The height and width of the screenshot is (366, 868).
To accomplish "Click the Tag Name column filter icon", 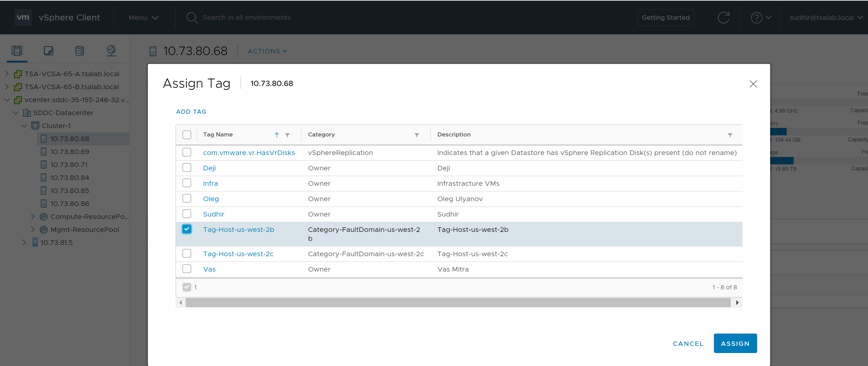I will point(287,135).
